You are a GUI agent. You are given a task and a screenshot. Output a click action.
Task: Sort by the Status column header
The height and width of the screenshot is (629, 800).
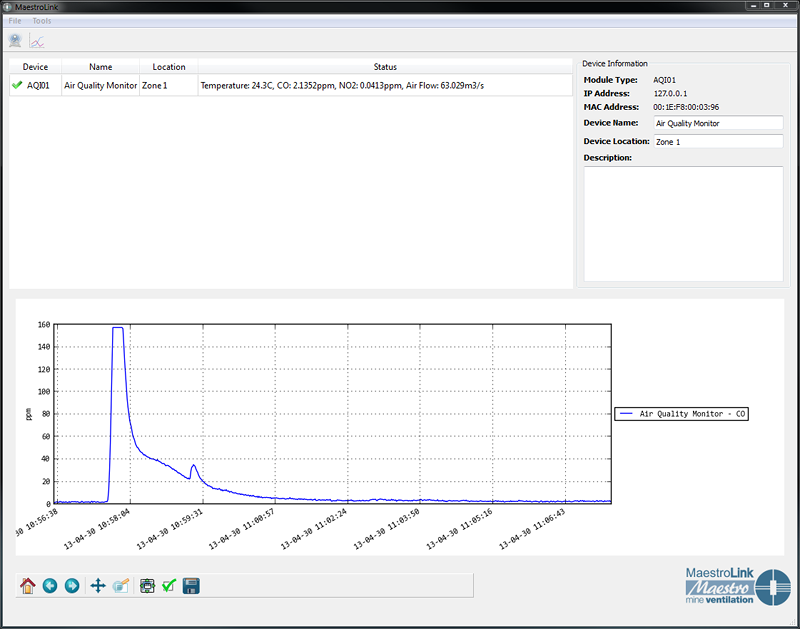point(385,67)
